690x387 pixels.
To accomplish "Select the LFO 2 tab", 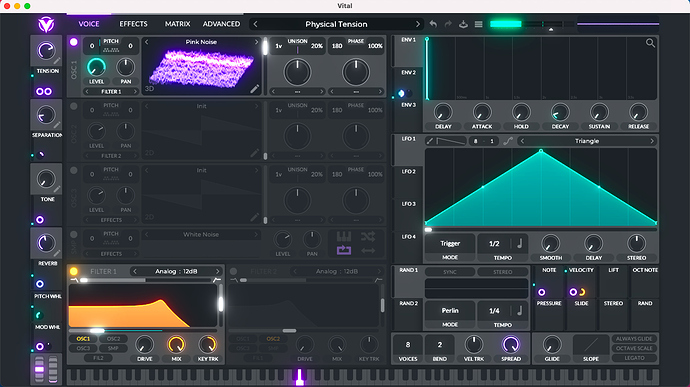I will (x=408, y=172).
